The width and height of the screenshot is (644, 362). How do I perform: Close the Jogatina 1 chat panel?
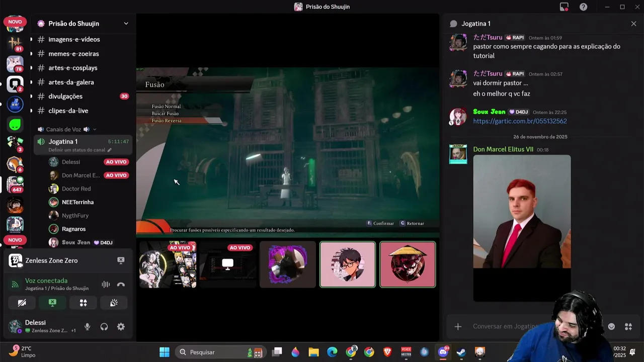pyautogui.click(x=633, y=24)
